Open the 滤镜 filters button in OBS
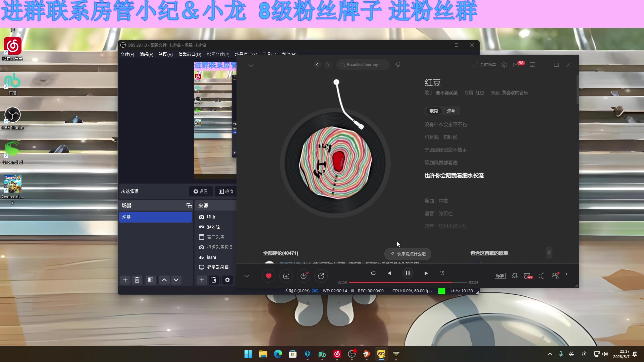The image size is (644, 362). pos(226,191)
